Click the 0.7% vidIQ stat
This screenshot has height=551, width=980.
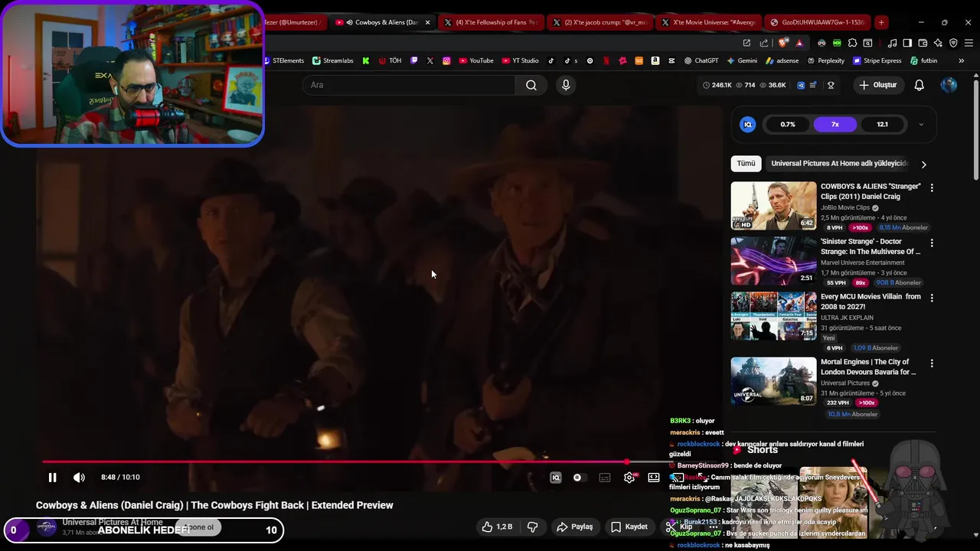point(788,125)
